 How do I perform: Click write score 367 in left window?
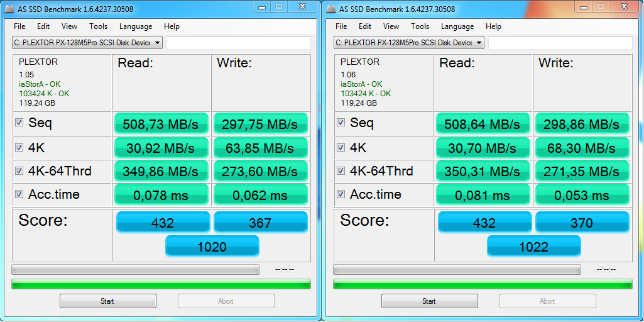click(x=260, y=223)
